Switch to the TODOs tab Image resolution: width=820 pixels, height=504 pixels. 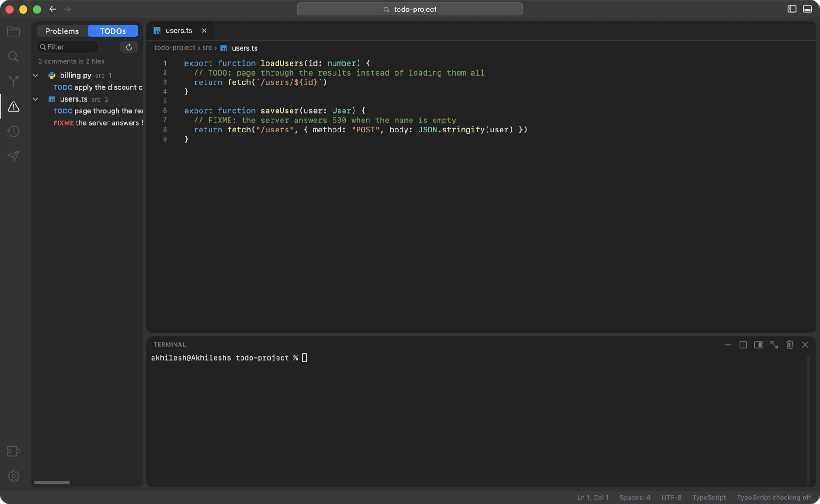coord(113,31)
